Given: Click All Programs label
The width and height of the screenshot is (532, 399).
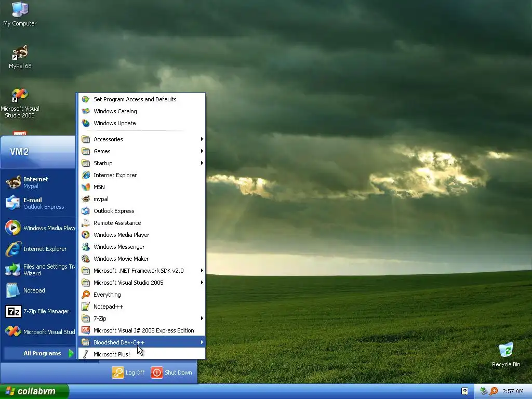Looking at the screenshot, I should click(42, 353).
